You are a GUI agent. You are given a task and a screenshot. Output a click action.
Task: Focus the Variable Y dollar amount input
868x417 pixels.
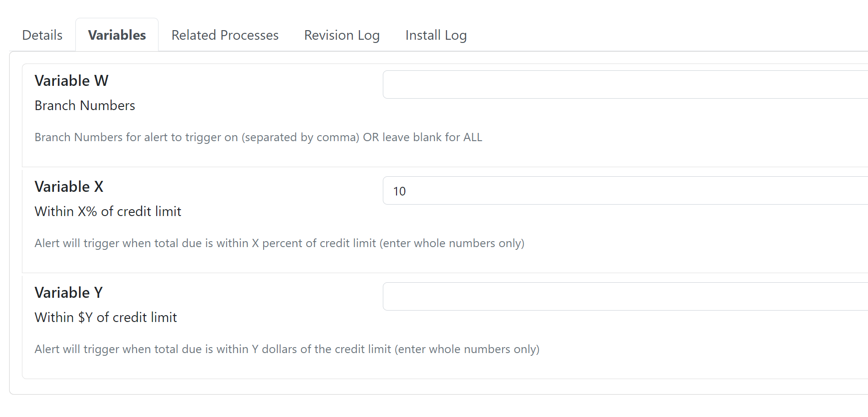625,296
